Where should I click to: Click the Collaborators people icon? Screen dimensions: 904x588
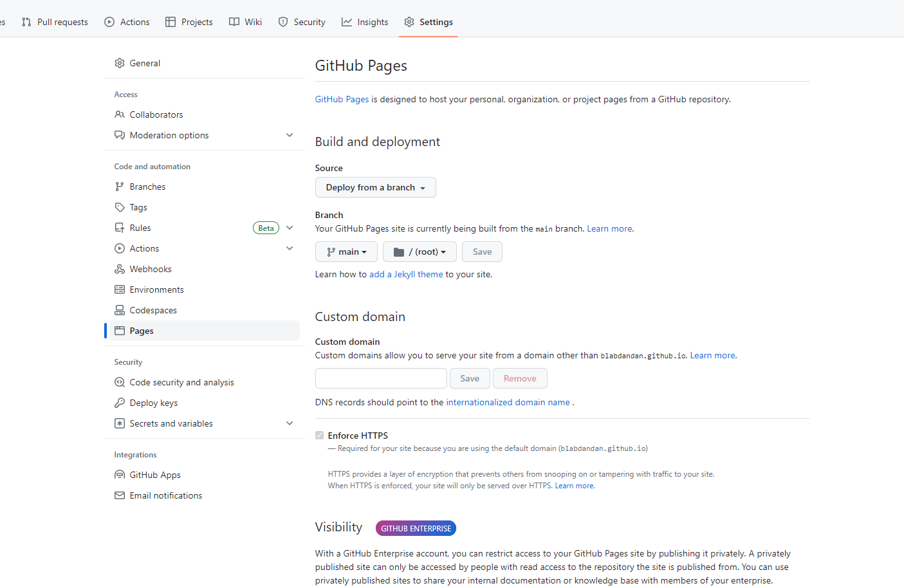(x=120, y=115)
